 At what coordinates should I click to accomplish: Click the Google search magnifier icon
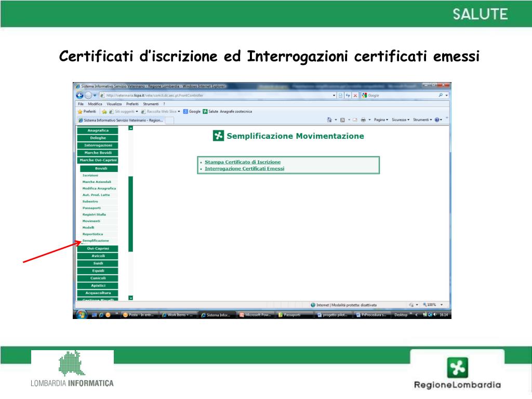point(441,96)
